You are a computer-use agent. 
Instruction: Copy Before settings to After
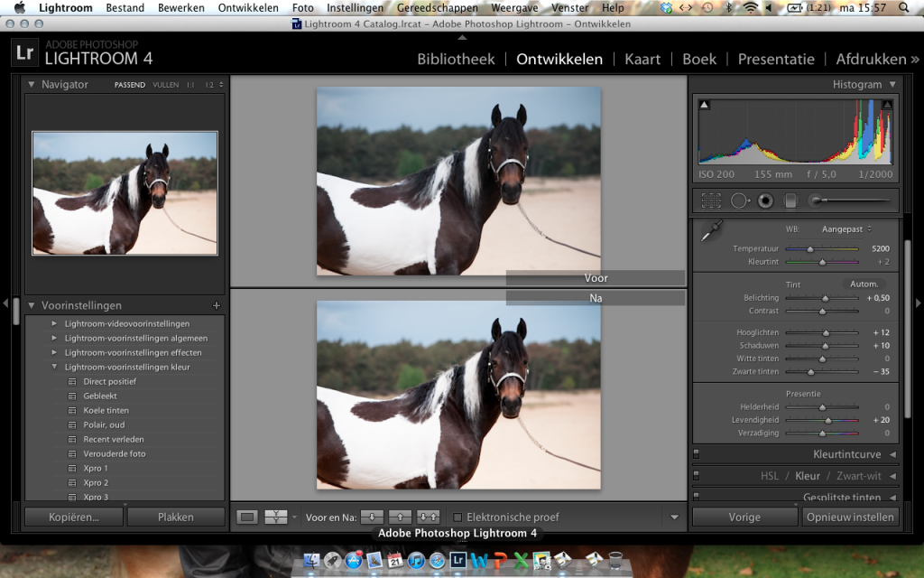pyautogui.click(x=372, y=517)
